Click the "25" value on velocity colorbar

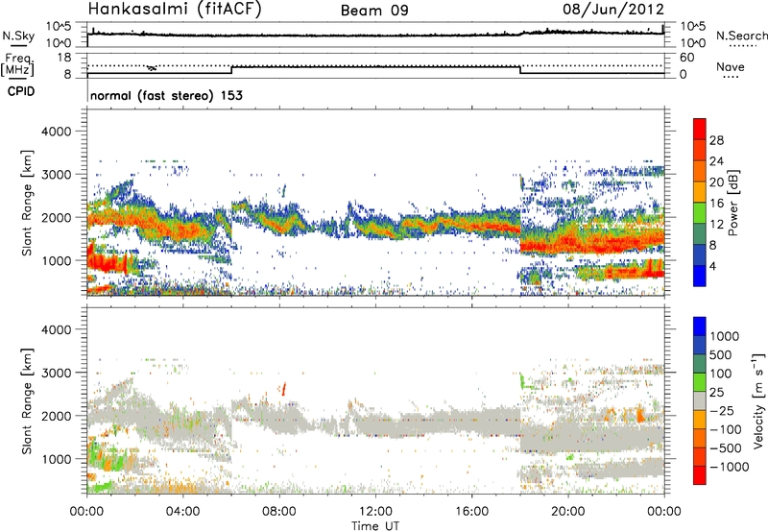(717, 393)
